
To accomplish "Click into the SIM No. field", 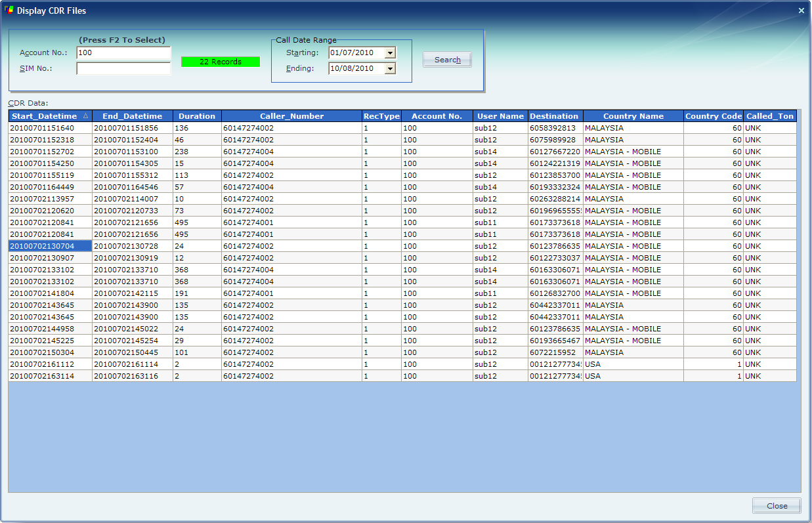I will coord(123,68).
